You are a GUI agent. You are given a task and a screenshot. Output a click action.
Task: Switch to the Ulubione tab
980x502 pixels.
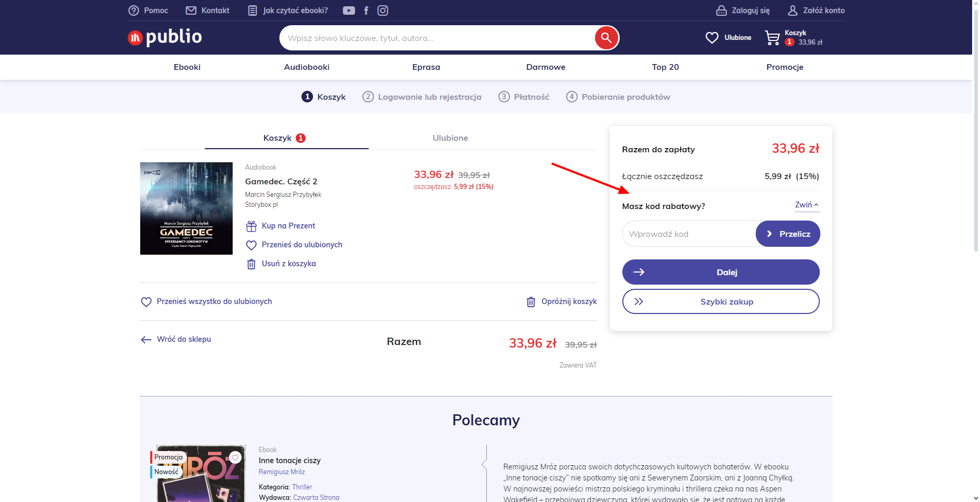click(450, 138)
